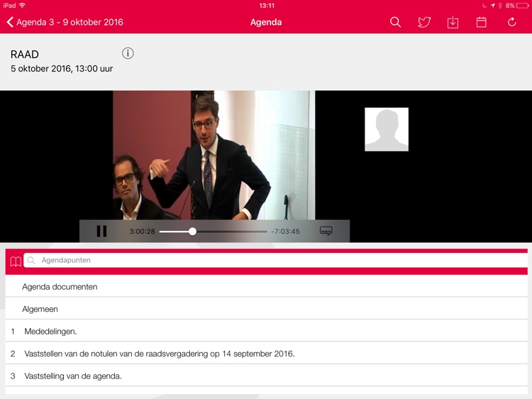Tap the Twitter bird icon
Viewport: 532px width, 399px height.
click(x=424, y=23)
